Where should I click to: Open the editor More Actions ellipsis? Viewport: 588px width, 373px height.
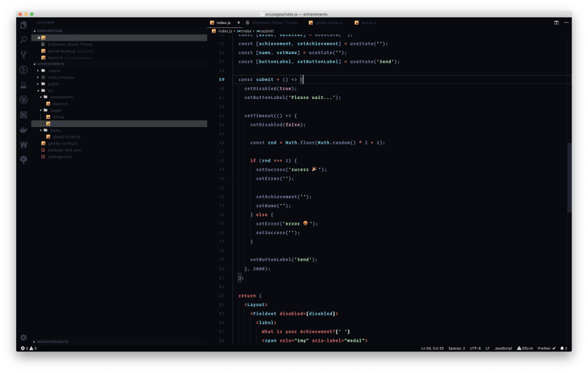pos(566,23)
